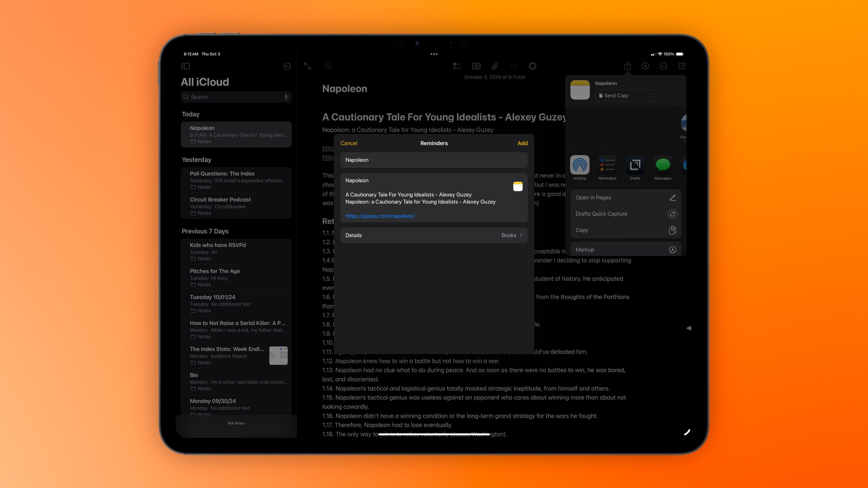Open the sidebar ellipsis options menu
The image size is (868, 488).
pos(287,66)
